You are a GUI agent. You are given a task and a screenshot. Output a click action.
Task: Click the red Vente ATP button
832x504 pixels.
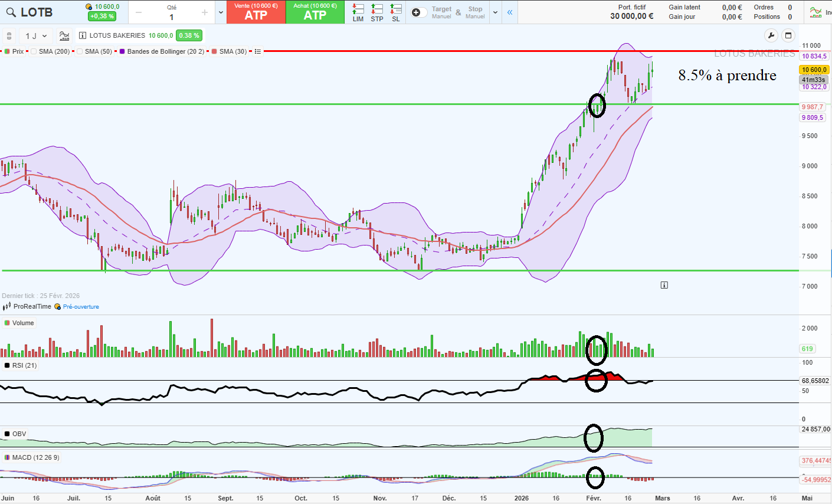point(256,12)
